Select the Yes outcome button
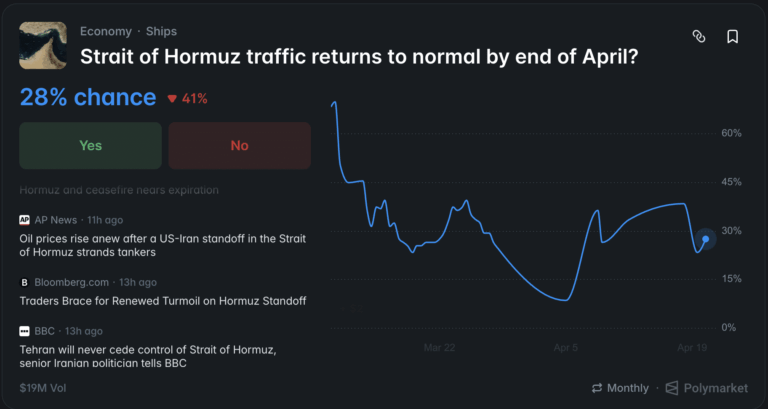 90,146
